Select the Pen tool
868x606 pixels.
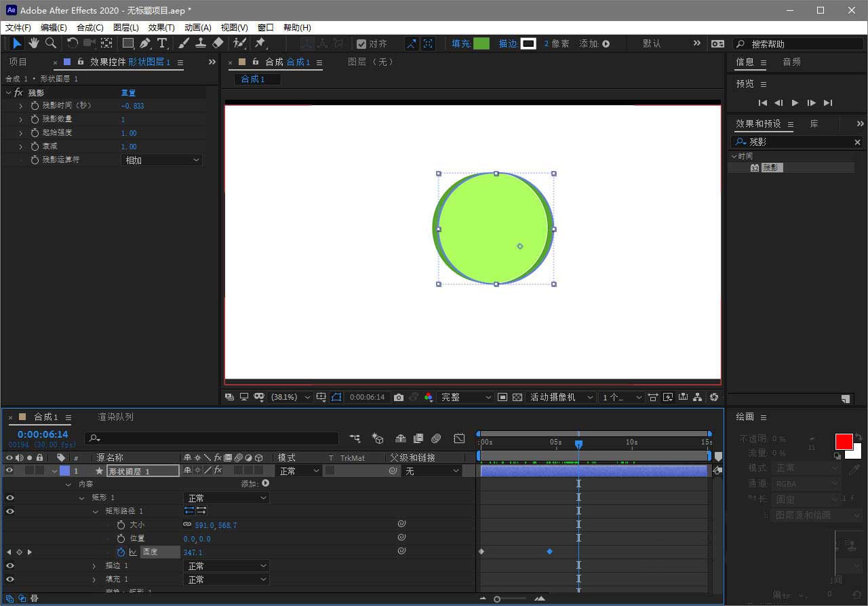[145, 43]
